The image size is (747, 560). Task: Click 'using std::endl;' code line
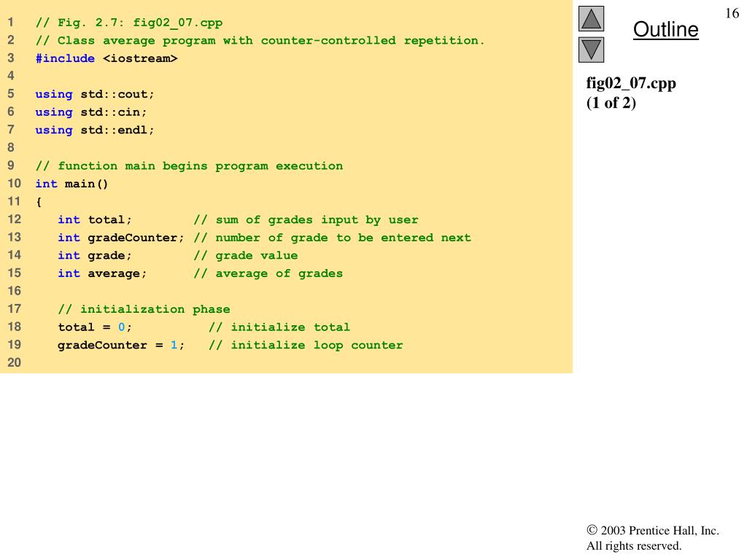95,130
